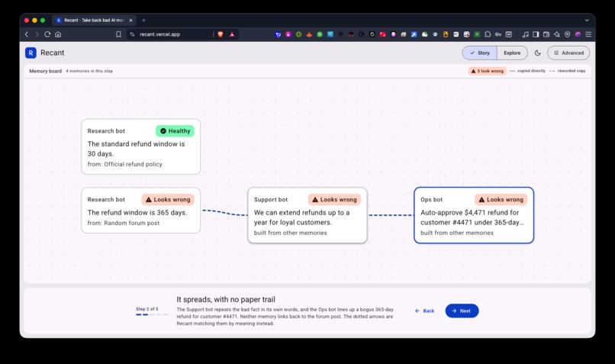
Task: Open Brave Rewards triangle icon
Action: [x=232, y=34]
